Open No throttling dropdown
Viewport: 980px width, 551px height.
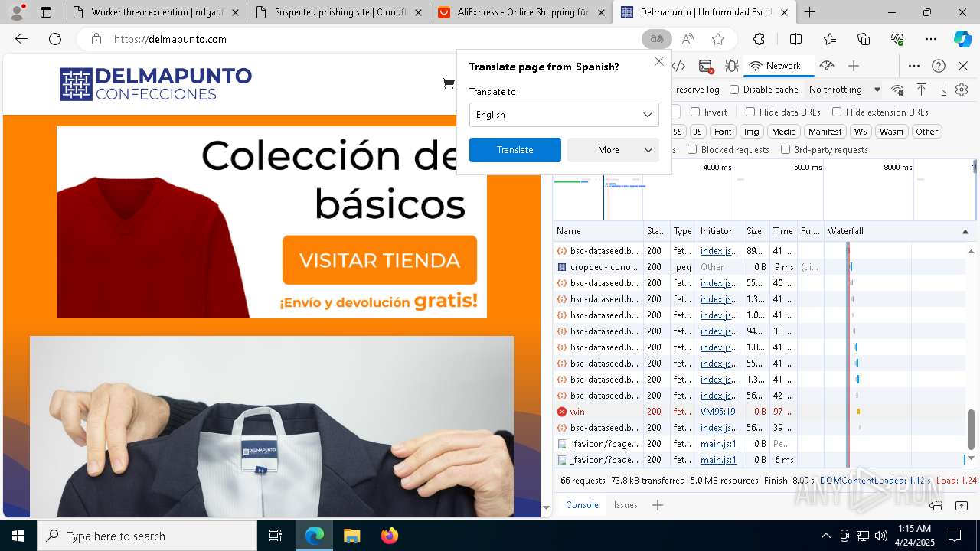pos(844,90)
